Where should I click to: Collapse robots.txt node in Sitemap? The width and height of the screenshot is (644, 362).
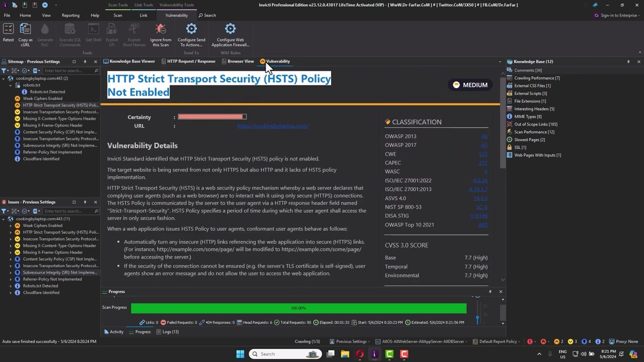tap(11, 85)
